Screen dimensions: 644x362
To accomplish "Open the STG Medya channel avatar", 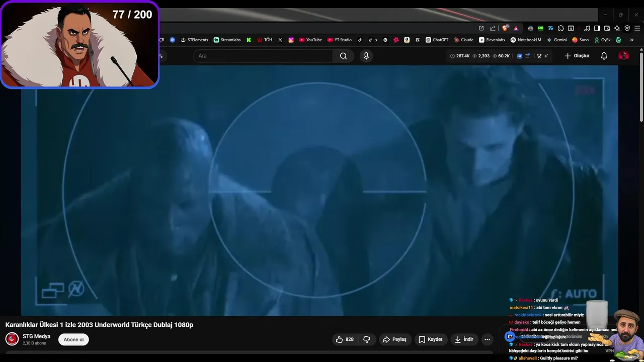I will pos(12,339).
